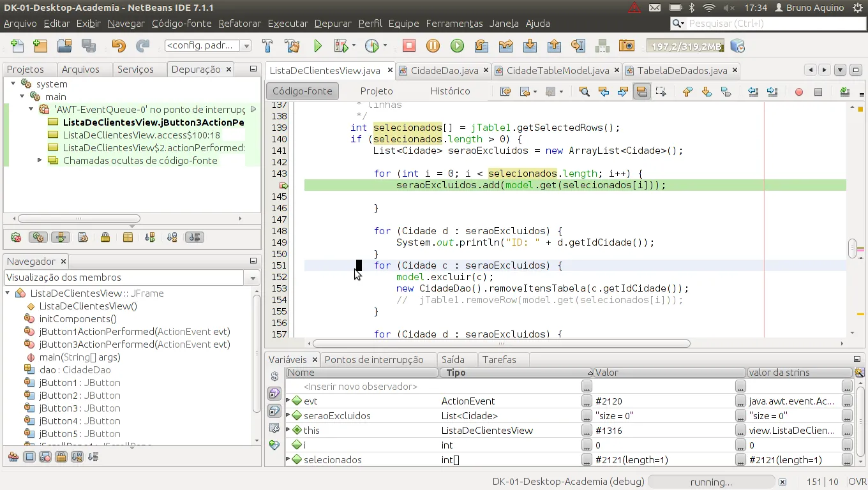The height and width of the screenshot is (490, 868).
Task: Click the Build Project hammer icon
Action: coord(267,46)
